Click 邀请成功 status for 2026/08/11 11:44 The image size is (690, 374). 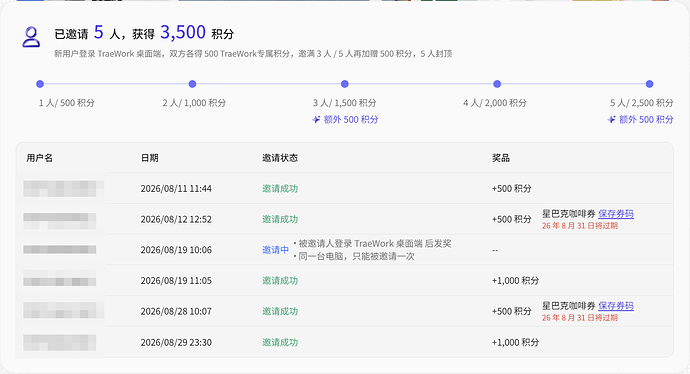[x=280, y=188]
